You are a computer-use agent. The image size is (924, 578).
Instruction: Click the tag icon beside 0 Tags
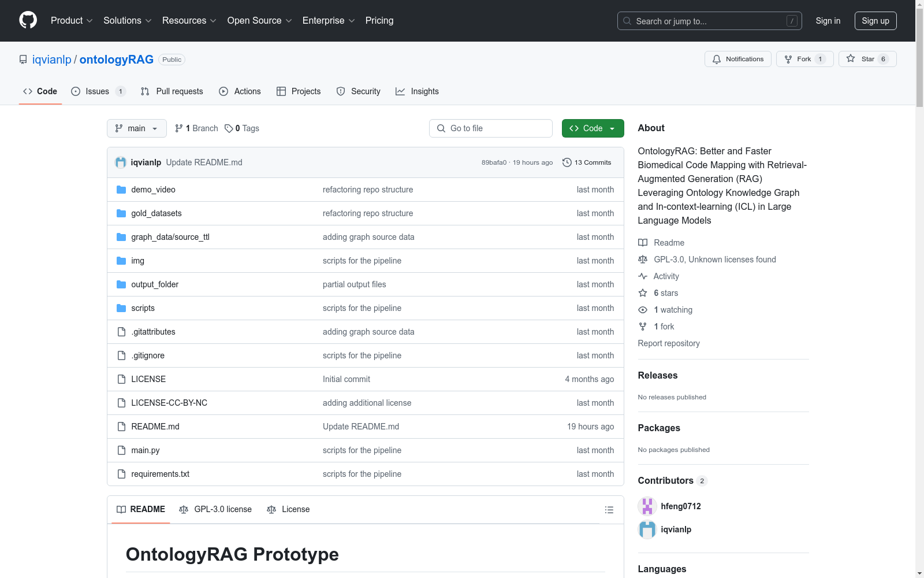tap(229, 128)
